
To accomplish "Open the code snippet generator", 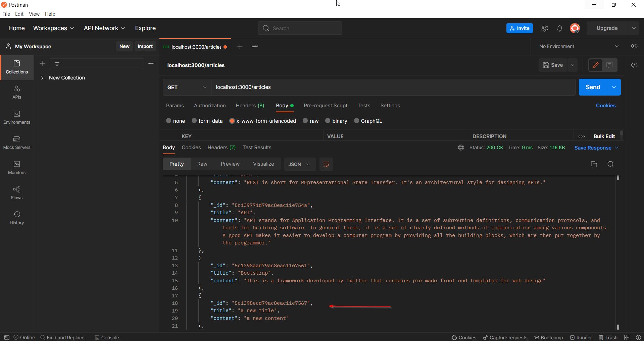I will tap(634, 65).
